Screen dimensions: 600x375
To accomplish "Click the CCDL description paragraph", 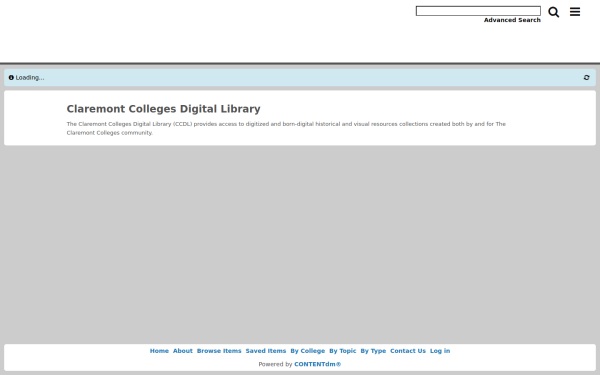I will pyautogui.click(x=286, y=128).
